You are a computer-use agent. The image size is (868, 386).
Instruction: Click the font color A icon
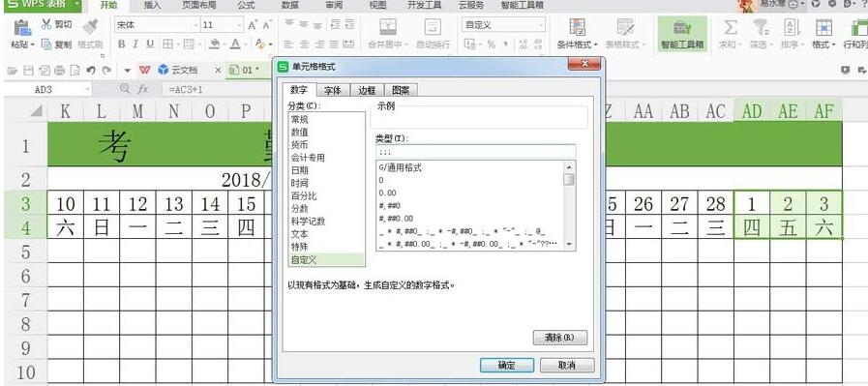[235, 45]
